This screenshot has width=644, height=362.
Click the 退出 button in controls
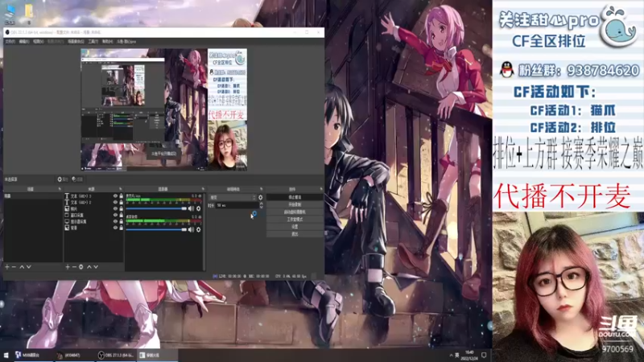pyautogui.click(x=295, y=234)
